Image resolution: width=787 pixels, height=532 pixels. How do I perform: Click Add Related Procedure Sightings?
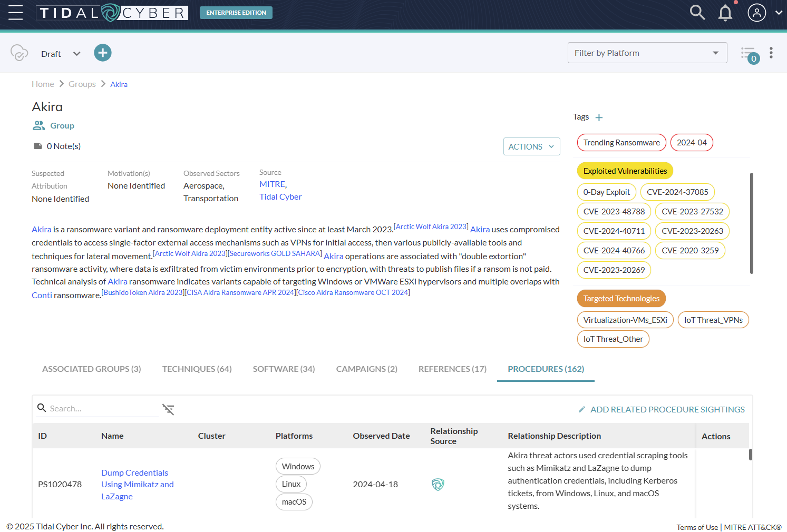click(x=662, y=409)
